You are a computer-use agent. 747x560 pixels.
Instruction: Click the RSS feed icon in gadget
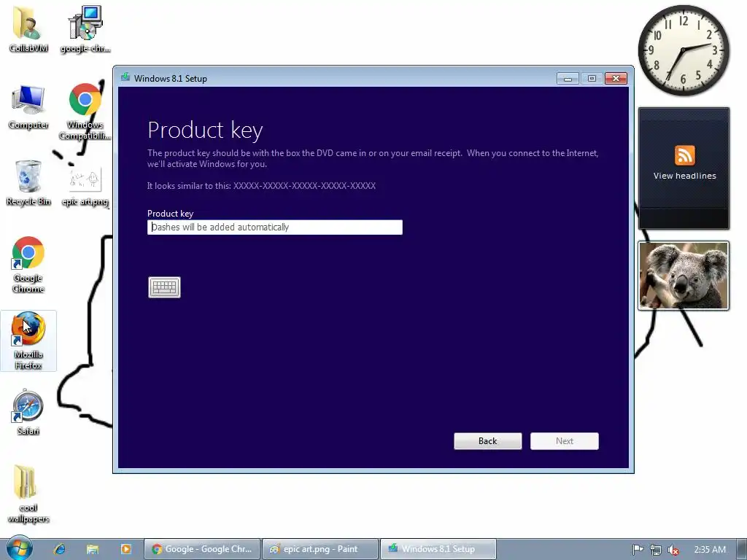684,155
